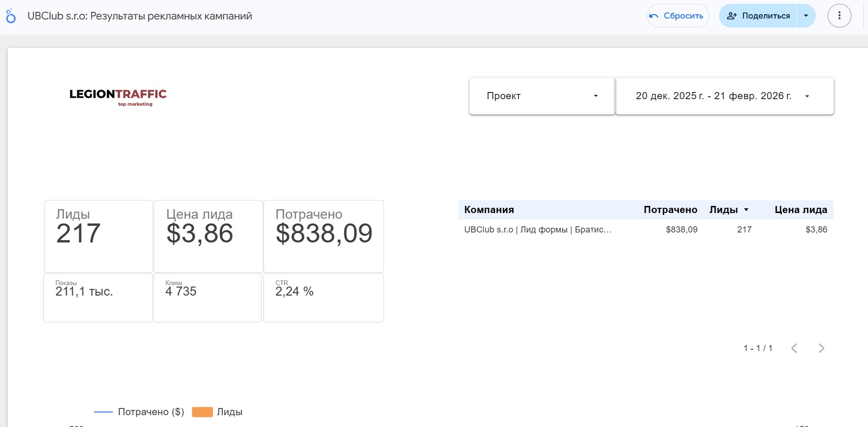868x427 pixels.
Task: Click the report title text
Action: pos(140,16)
